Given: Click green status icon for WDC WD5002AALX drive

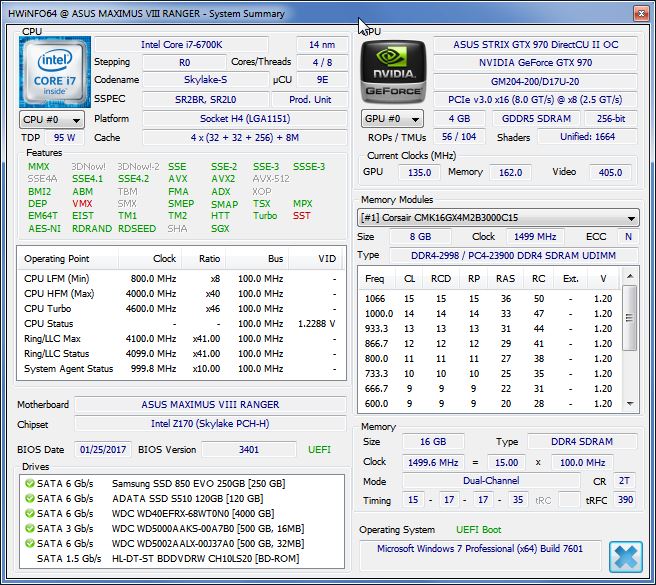Looking at the screenshot, I should [x=30, y=543].
